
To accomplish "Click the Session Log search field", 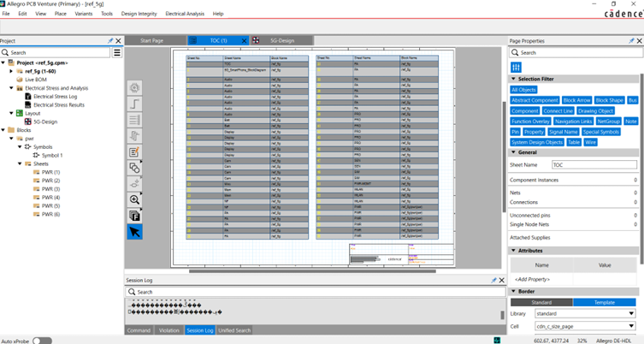I will tap(315, 292).
